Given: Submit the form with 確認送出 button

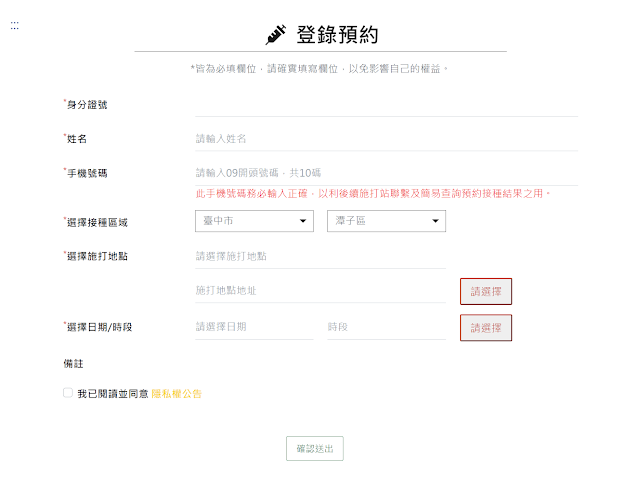Looking at the screenshot, I should pyautogui.click(x=315, y=448).
